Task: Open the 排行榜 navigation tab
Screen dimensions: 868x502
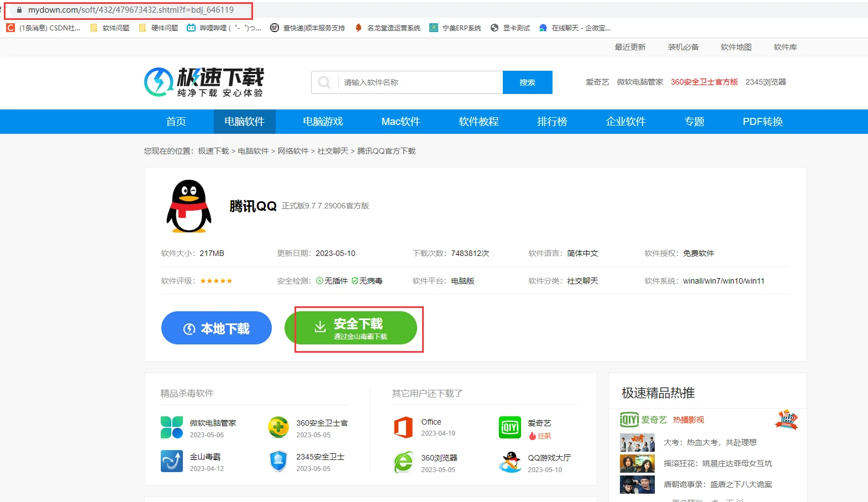Action: [552, 122]
